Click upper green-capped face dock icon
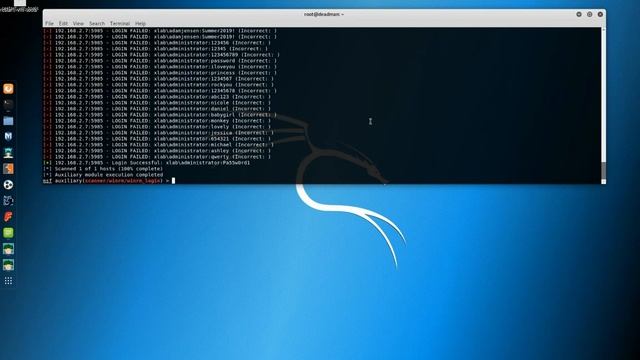Viewport: 640px width, 360px height. 8,249
